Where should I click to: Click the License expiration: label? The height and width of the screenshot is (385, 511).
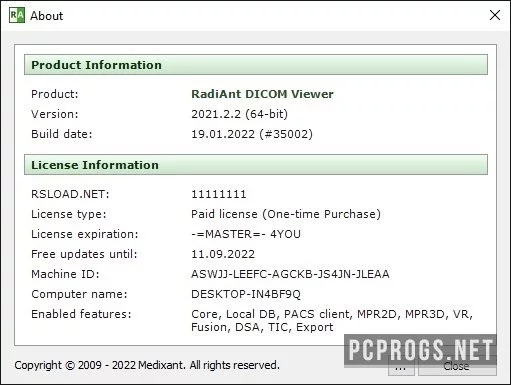pyautogui.click(x=85, y=234)
